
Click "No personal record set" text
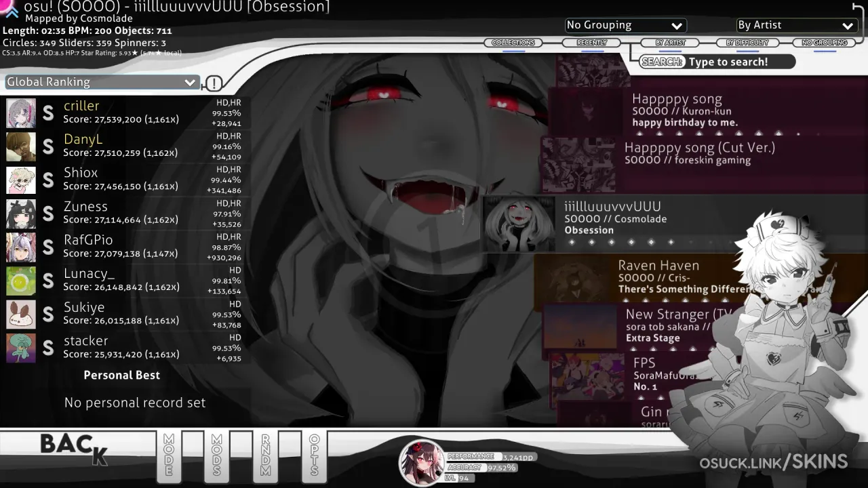click(135, 403)
